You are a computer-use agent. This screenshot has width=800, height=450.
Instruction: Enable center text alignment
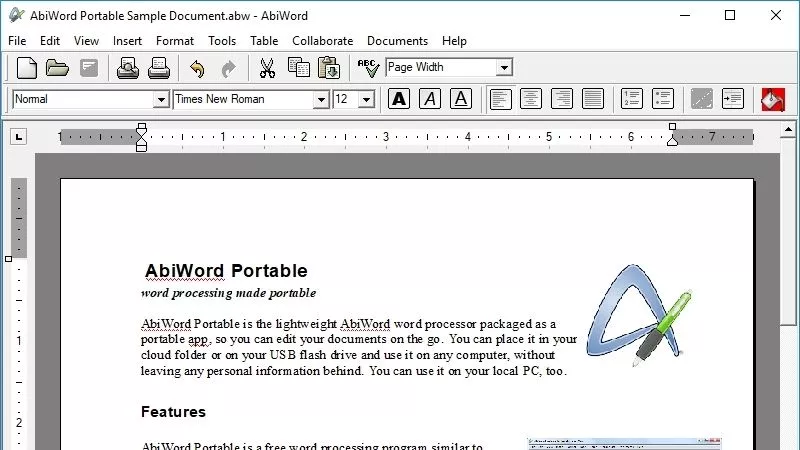(531, 99)
